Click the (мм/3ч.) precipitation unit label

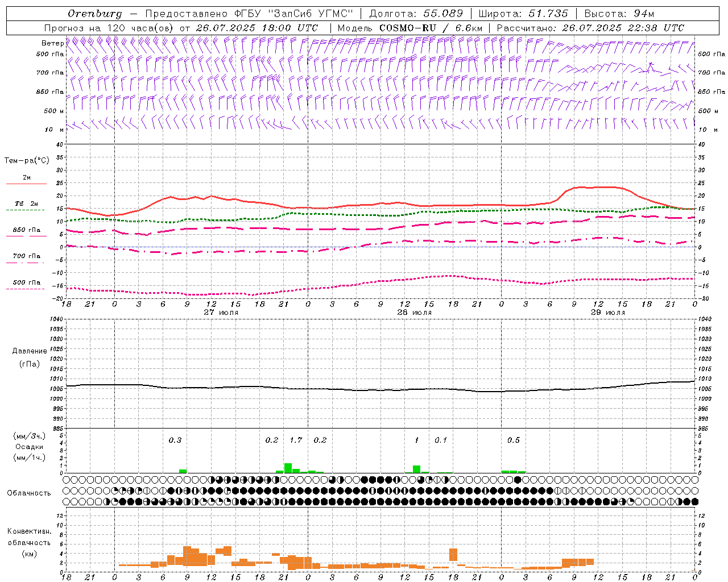[30, 436]
